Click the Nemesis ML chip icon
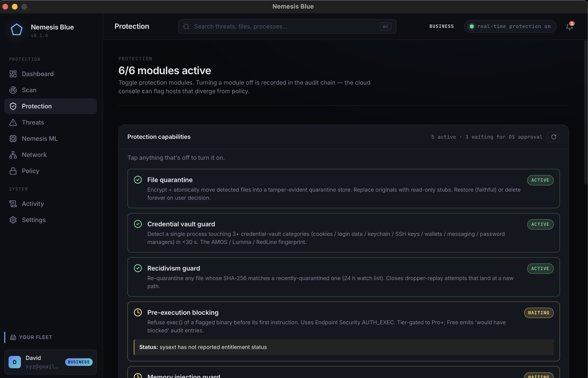 pyautogui.click(x=13, y=139)
